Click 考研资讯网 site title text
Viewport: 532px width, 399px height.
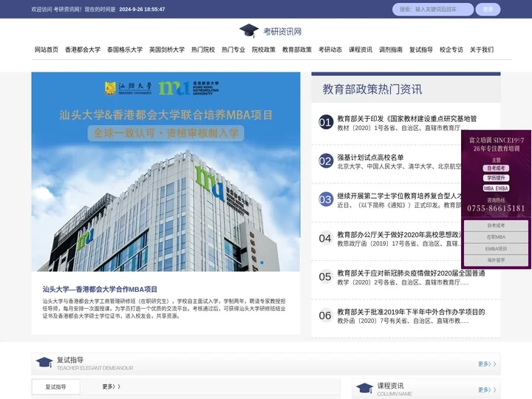[282, 32]
